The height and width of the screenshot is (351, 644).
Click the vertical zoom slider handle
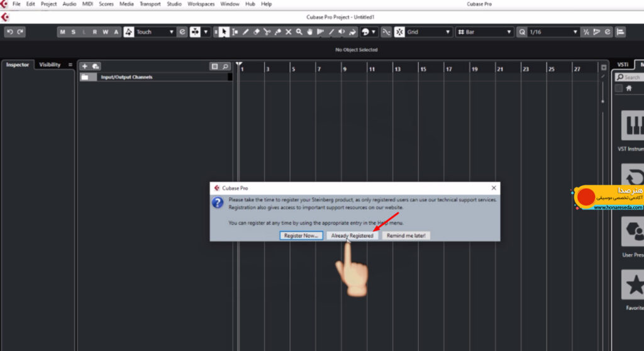pos(602,101)
